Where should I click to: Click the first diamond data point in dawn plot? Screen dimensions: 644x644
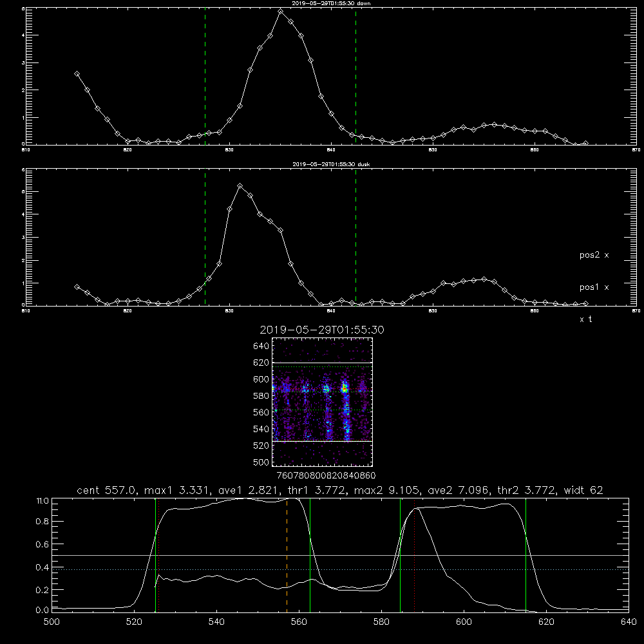77,74
